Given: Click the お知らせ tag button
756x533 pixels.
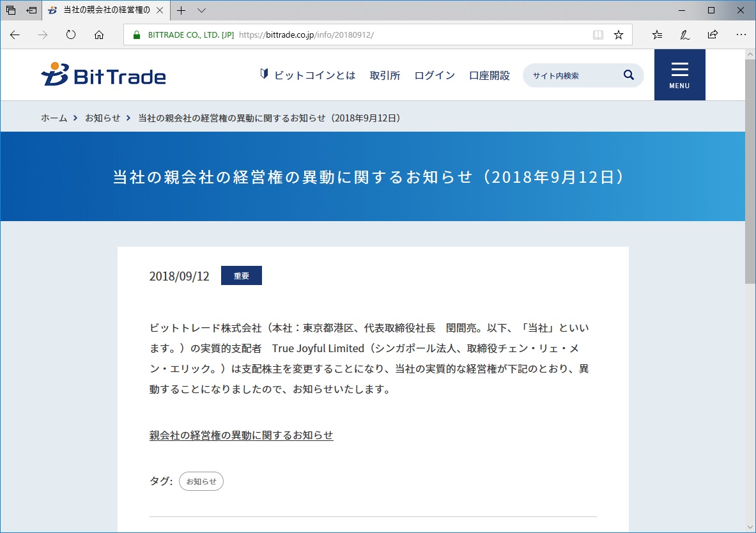Looking at the screenshot, I should pyautogui.click(x=201, y=481).
